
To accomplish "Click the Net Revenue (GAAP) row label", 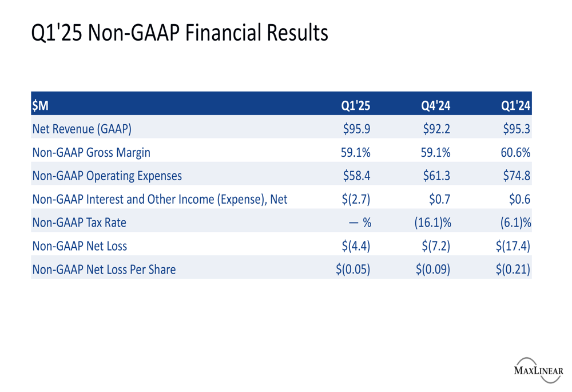I will pyautogui.click(x=82, y=129).
